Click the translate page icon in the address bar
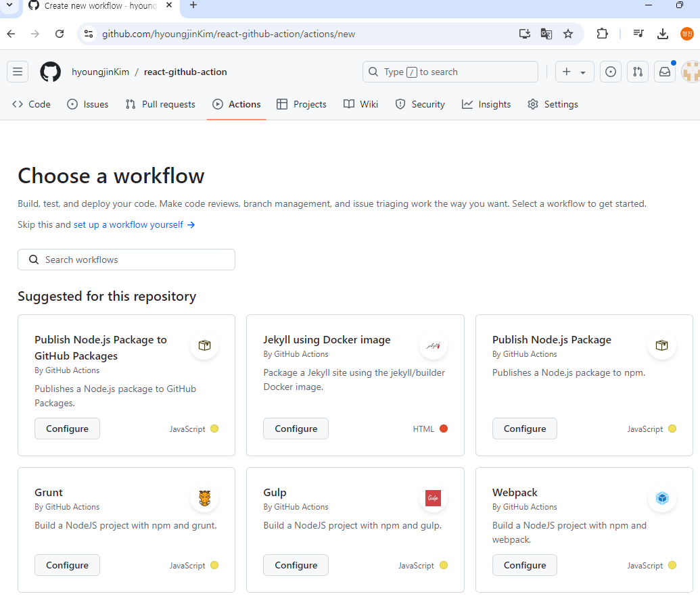The height and width of the screenshot is (609, 700). [x=546, y=34]
